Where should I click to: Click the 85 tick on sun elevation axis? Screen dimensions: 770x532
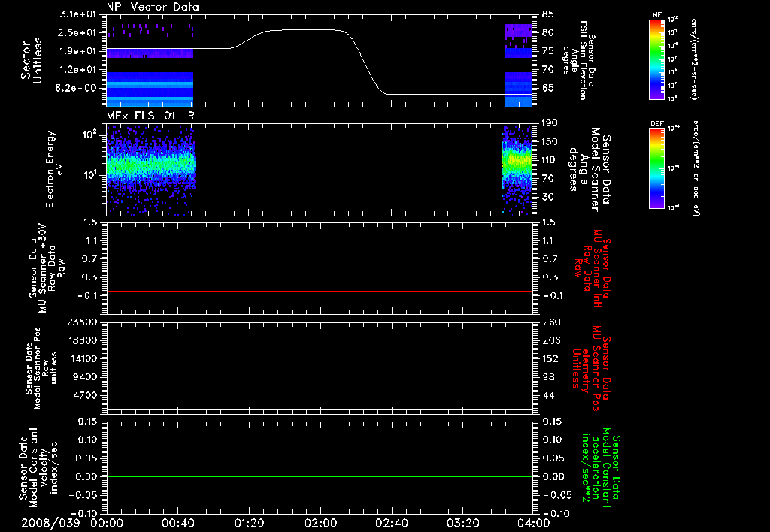[x=547, y=14]
